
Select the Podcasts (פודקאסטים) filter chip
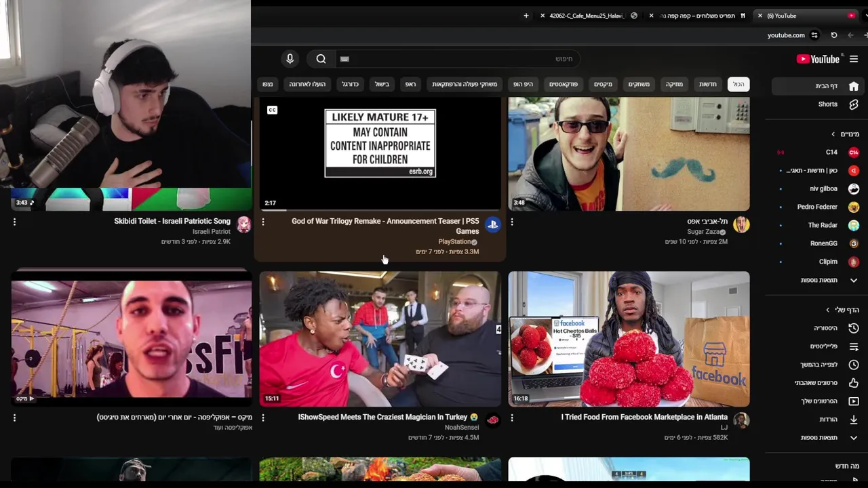(x=564, y=84)
